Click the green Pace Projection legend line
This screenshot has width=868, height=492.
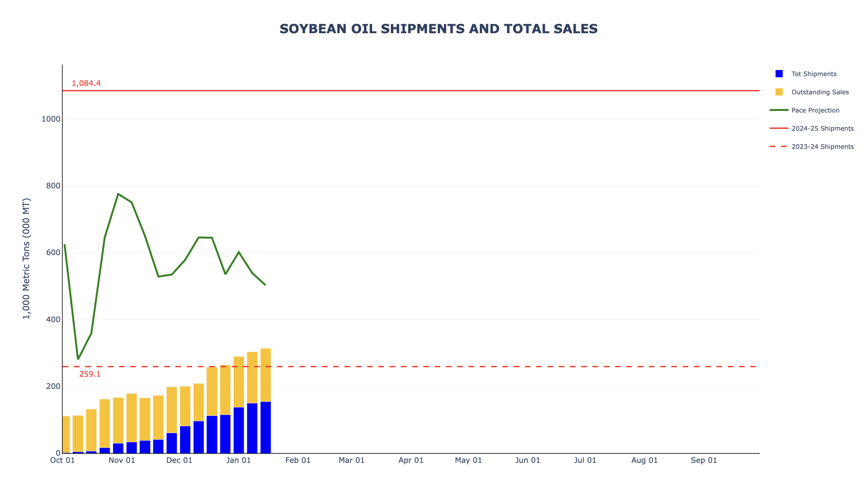point(778,110)
